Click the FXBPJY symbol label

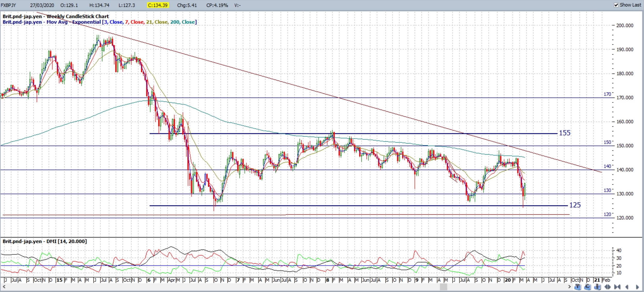point(8,5)
